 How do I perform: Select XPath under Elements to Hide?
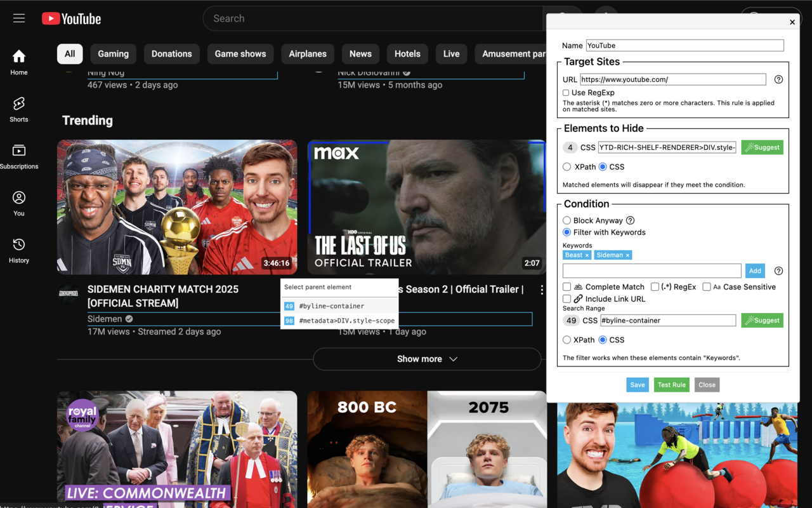566,167
